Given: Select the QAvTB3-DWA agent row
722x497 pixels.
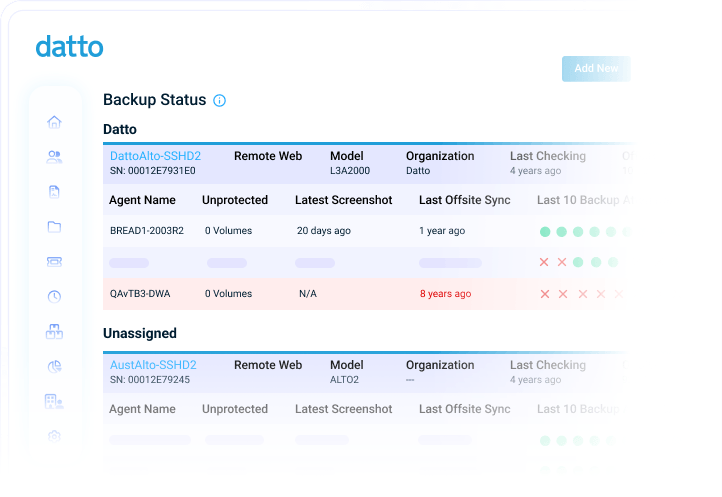Looking at the screenshot, I should tap(366, 294).
